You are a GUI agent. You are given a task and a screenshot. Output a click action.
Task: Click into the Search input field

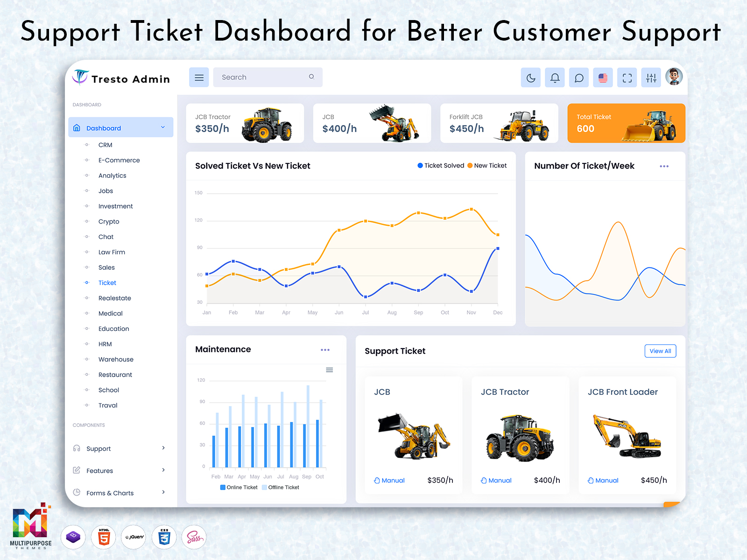click(x=268, y=77)
